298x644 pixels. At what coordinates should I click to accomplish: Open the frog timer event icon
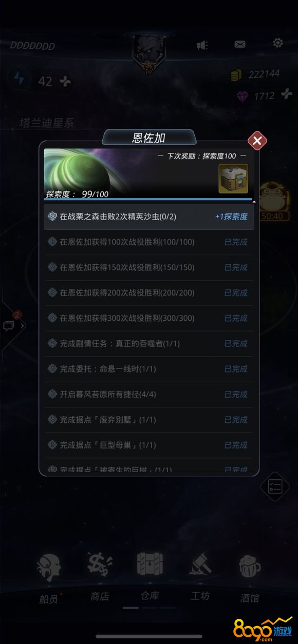272,203
